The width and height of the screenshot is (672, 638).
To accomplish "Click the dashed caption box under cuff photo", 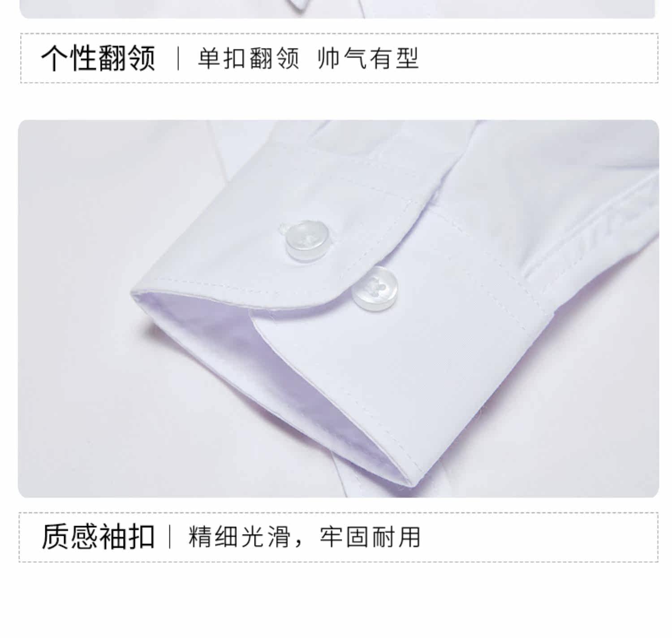I will (339, 537).
